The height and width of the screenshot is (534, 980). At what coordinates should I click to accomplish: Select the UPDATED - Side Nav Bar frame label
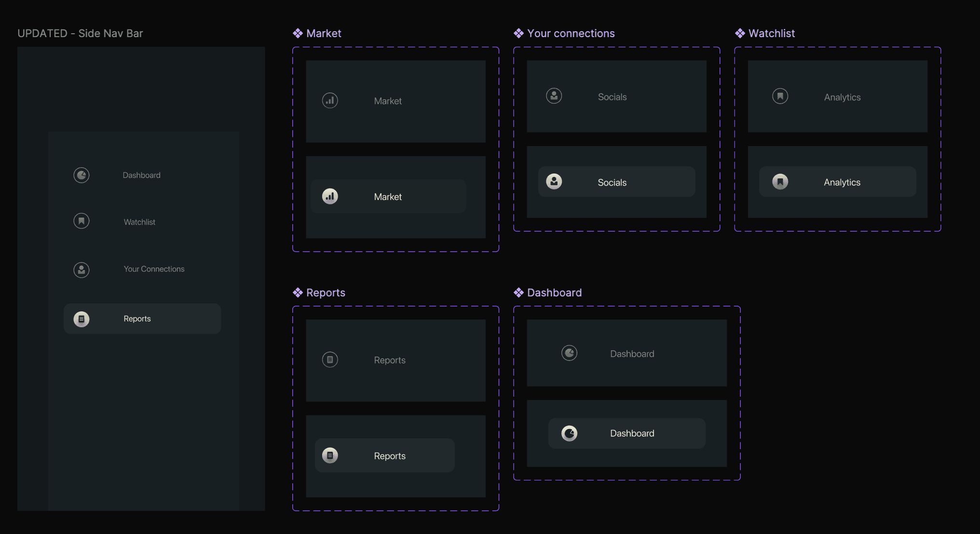(80, 33)
